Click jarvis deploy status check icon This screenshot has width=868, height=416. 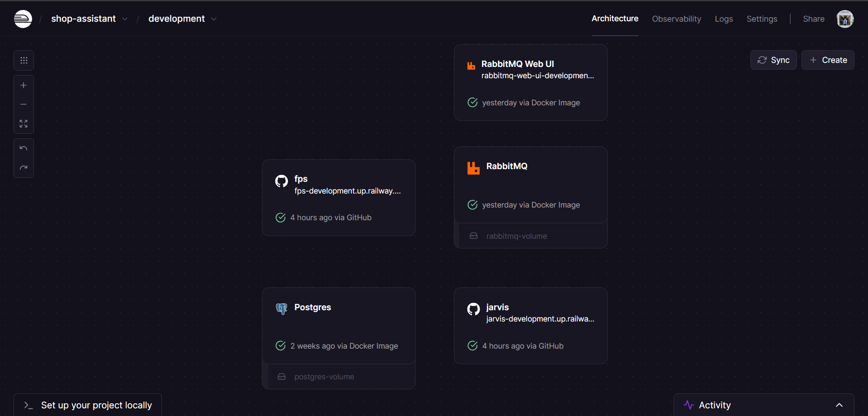tap(472, 346)
